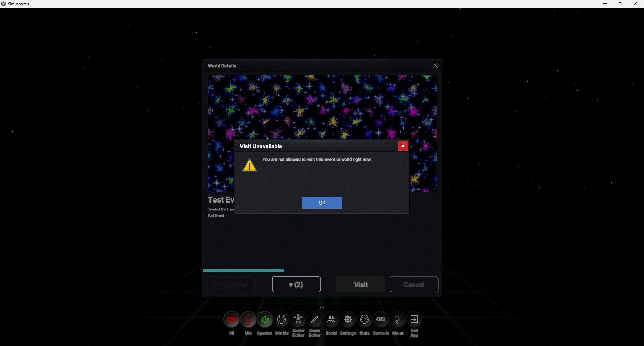The image size is (644, 346).
Task: Click the 'Visit Unavailable' dialog title
Action: click(261, 146)
